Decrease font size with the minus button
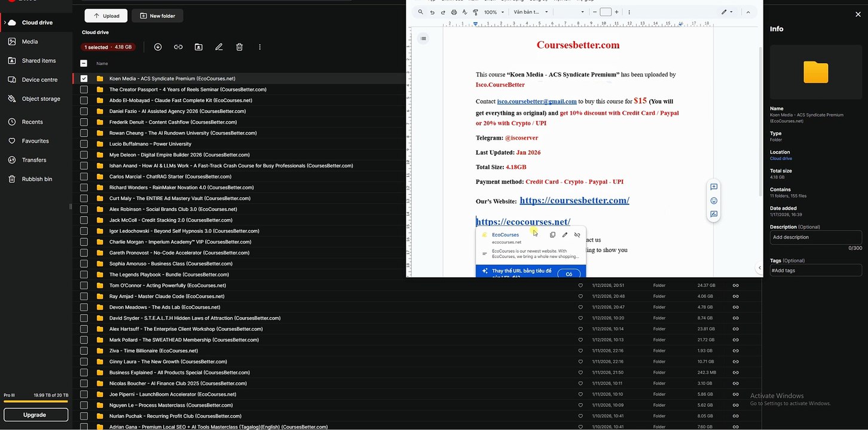Viewport: 868px width, 430px height. (x=594, y=12)
